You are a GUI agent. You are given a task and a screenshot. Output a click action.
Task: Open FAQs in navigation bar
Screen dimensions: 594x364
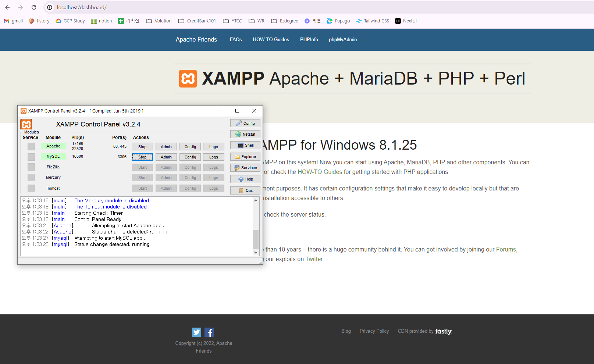point(236,39)
